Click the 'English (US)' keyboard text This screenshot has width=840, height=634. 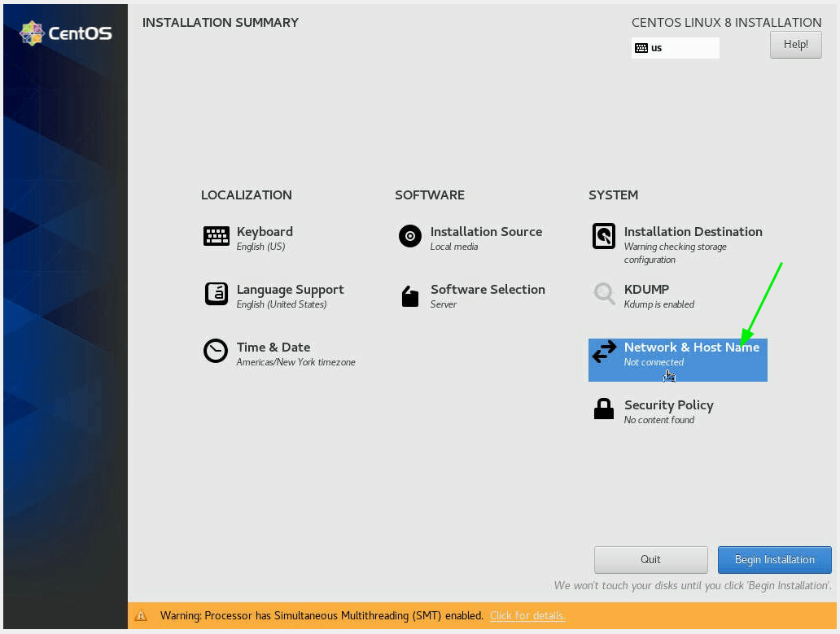point(260,247)
